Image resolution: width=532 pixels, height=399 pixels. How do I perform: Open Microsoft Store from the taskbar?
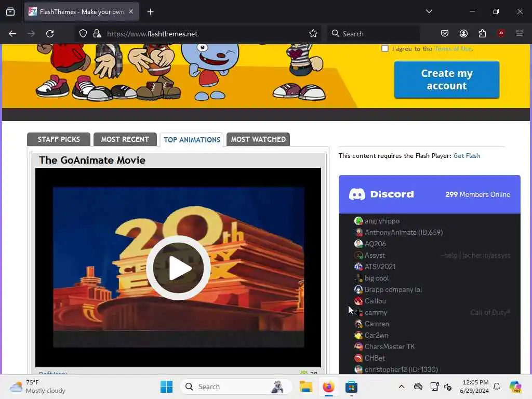point(351,387)
